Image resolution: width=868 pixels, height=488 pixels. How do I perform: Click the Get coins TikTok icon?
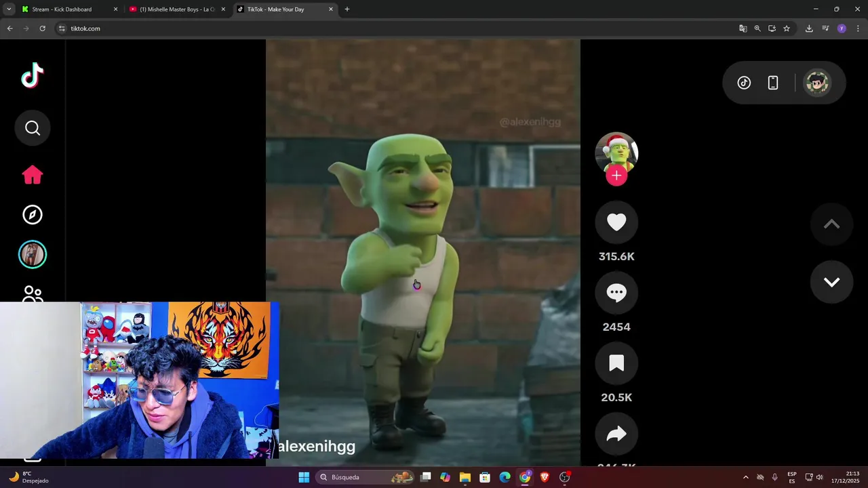[x=744, y=83]
